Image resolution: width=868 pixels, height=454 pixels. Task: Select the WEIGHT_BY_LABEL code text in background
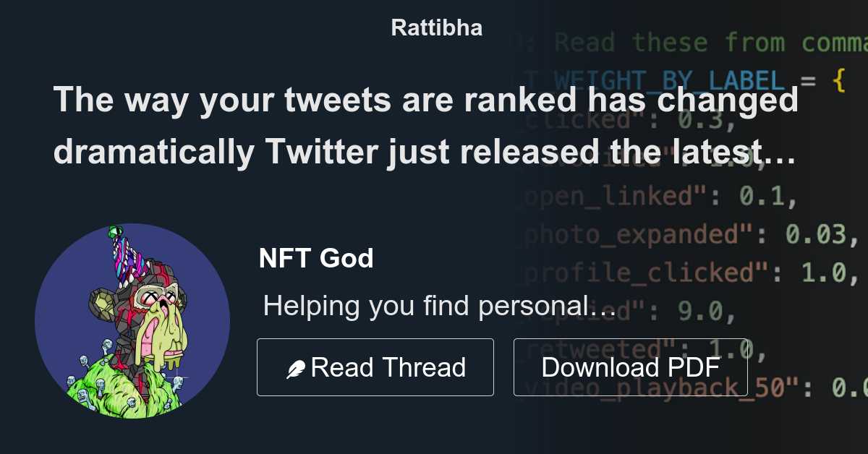[651, 80]
